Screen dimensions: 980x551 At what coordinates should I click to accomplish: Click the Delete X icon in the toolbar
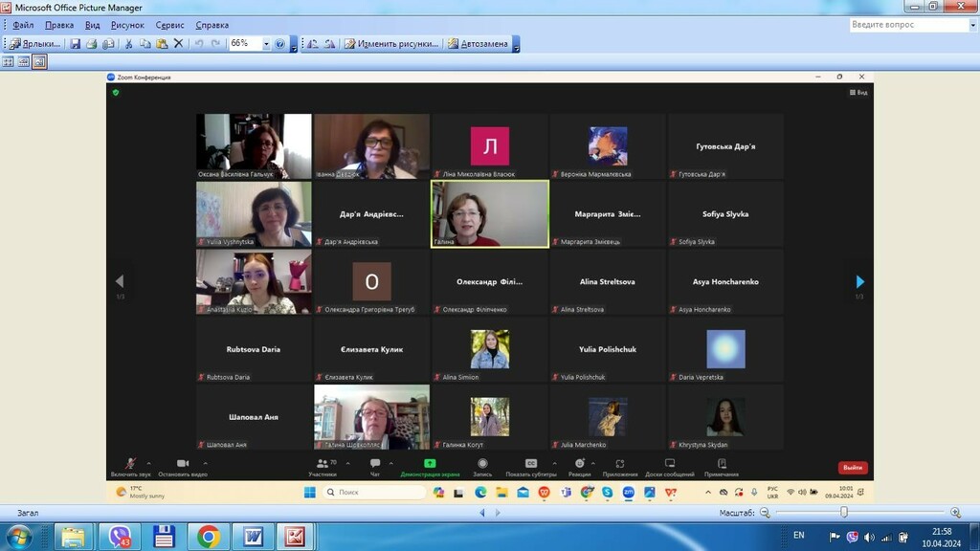point(179,44)
